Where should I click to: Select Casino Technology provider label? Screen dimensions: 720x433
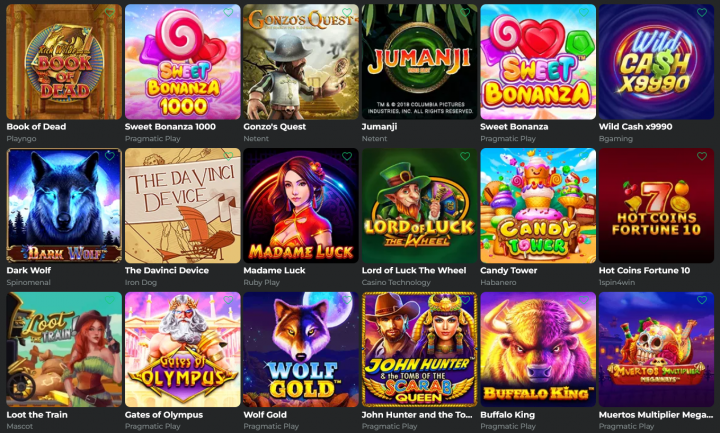click(396, 282)
